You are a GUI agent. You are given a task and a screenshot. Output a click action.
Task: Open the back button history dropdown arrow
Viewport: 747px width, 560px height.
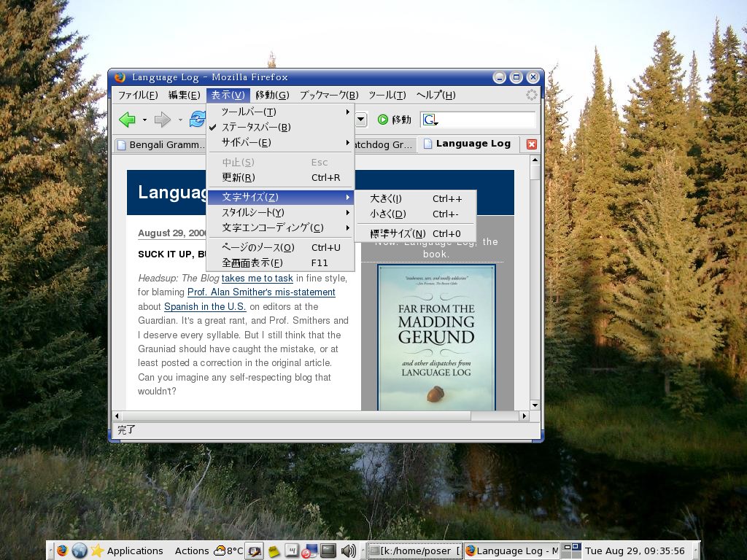[144, 120]
